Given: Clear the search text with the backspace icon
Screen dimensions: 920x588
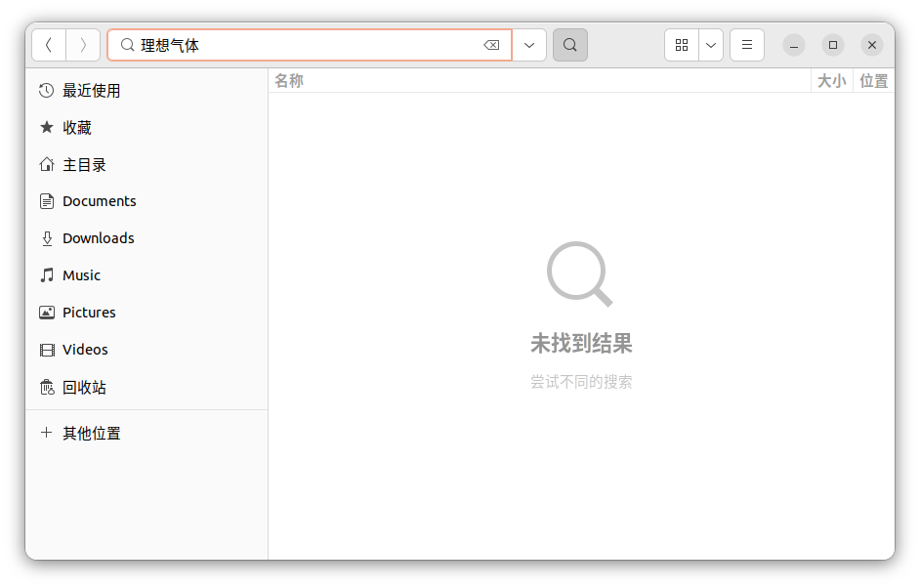Looking at the screenshot, I should point(491,45).
